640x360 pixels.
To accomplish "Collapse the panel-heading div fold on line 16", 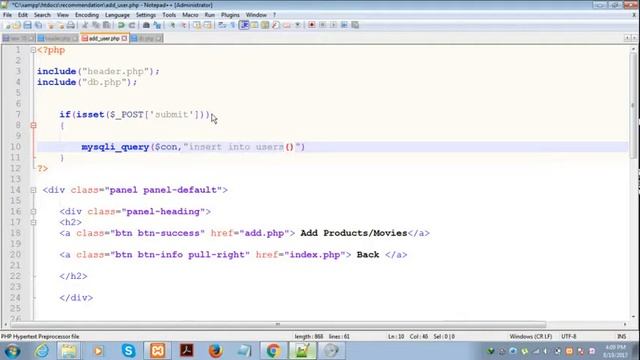I will [33, 212].
